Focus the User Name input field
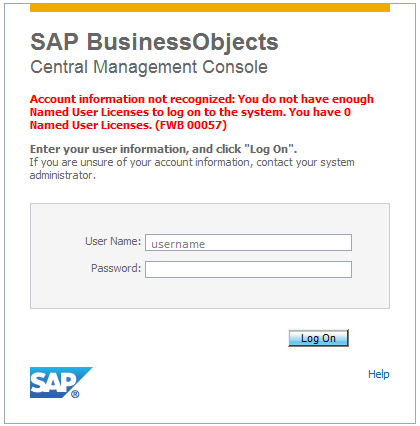This screenshot has width=420, height=426. click(248, 243)
